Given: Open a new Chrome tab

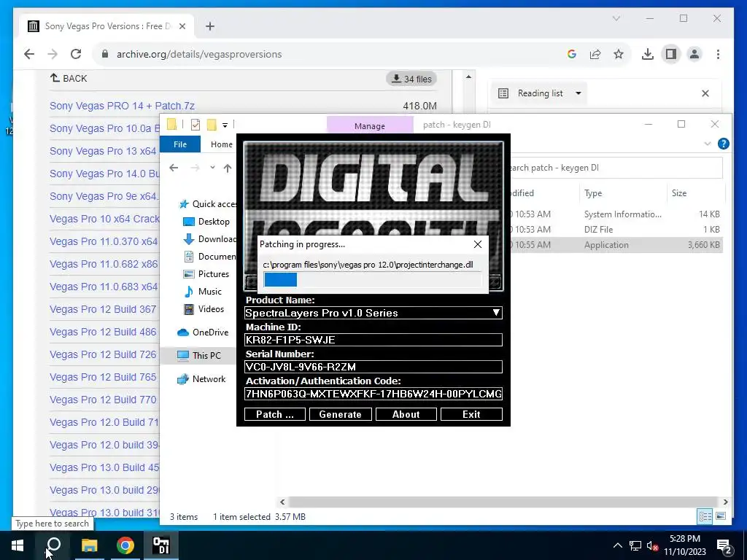Looking at the screenshot, I should 210,26.
